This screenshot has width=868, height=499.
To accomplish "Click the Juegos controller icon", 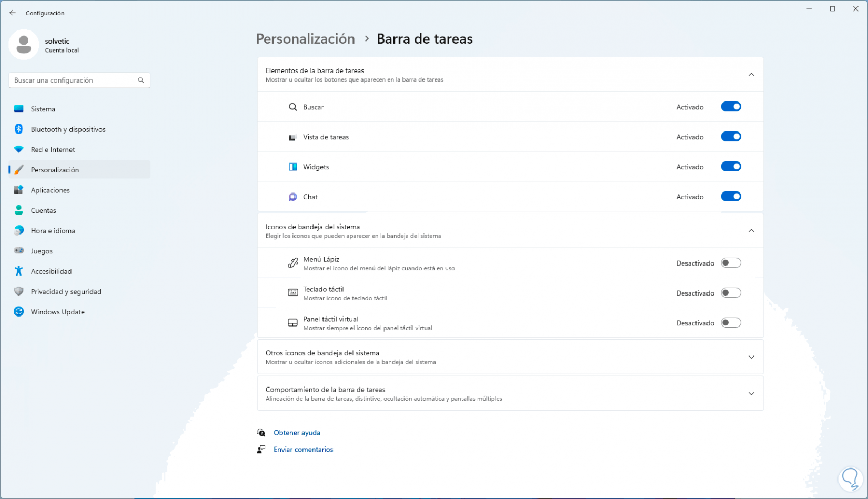I will 19,251.
